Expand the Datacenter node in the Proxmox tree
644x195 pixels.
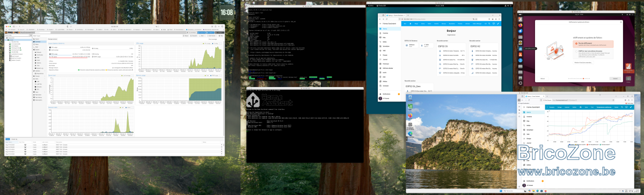tap(11, 38)
